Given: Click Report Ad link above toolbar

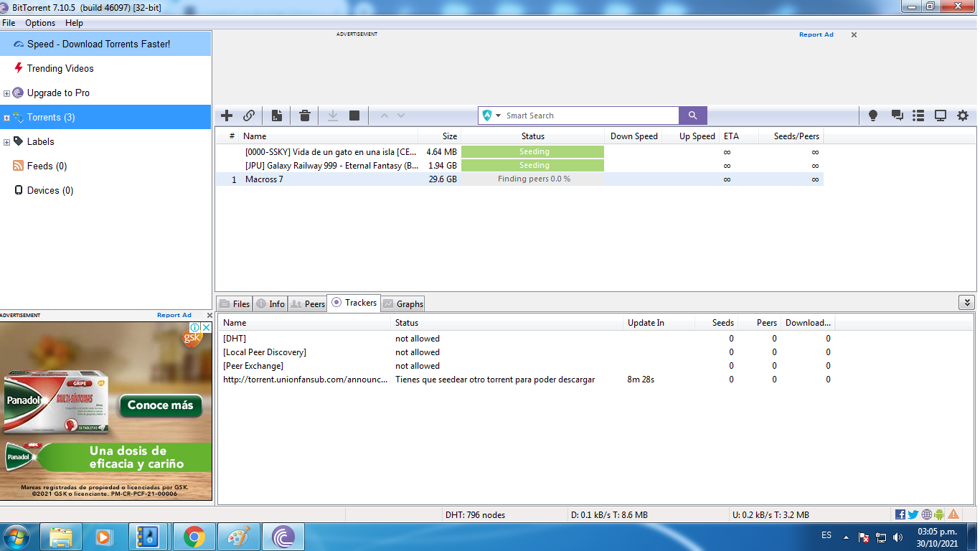Looking at the screenshot, I should pos(816,34).
